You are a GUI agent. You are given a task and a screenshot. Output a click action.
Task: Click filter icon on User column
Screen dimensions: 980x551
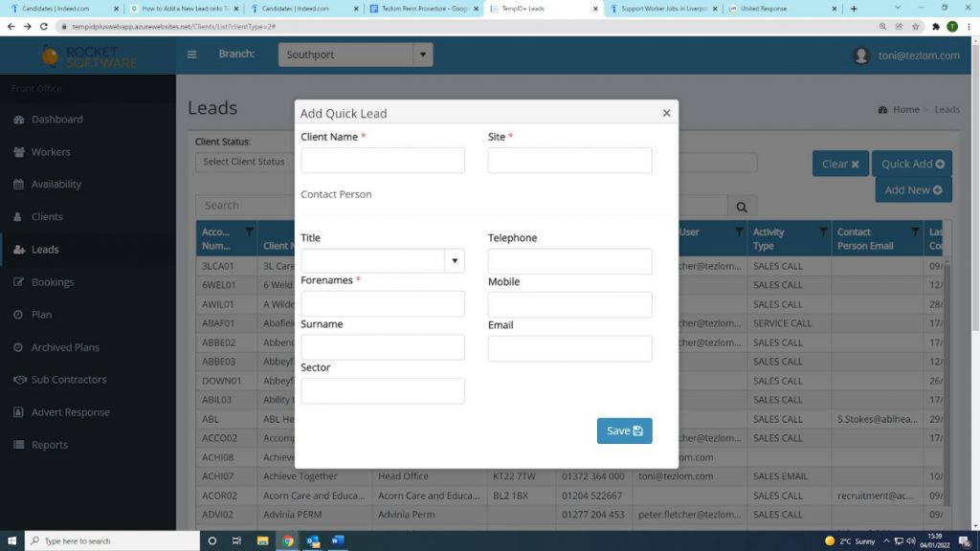coord(739,231)
